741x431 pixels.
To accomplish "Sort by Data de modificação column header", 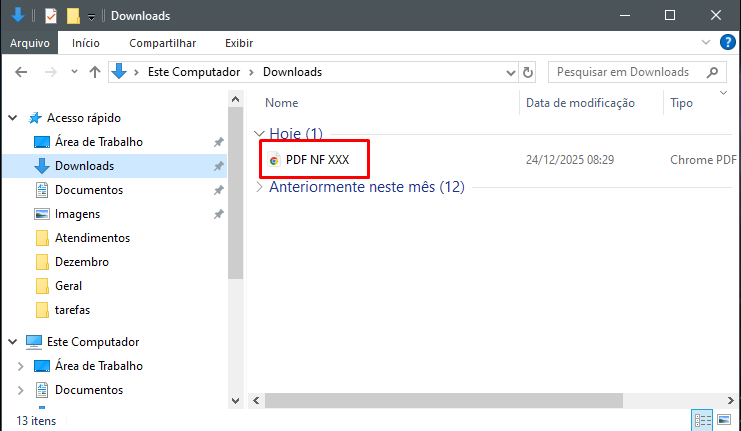I will (580, 103).
